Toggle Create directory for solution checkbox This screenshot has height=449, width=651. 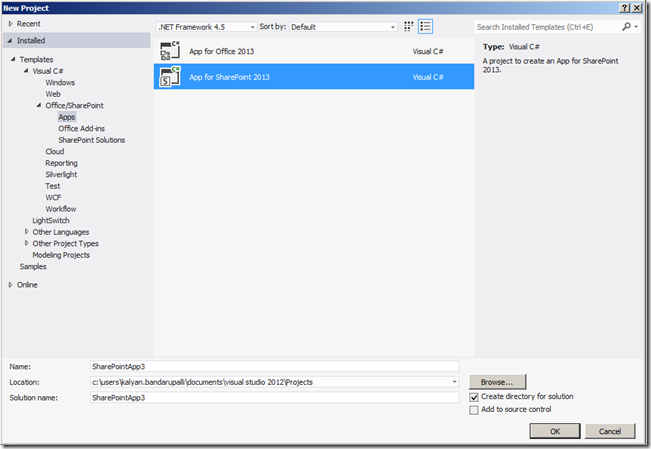pos(474,397)
